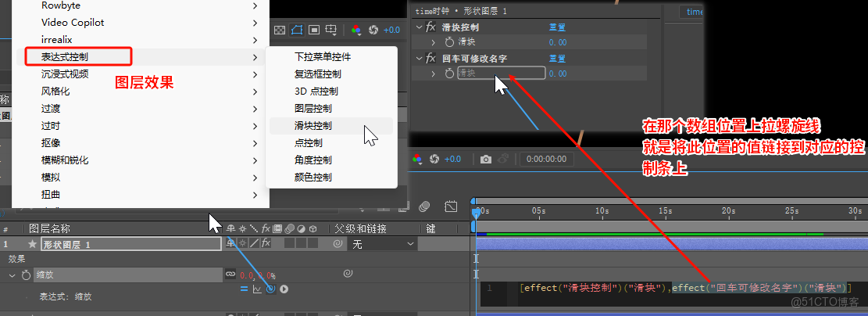This screenshot has height=316, width=868.
Task: Click 重置 for 滑块控制 effect
Action: pos(557,27)
